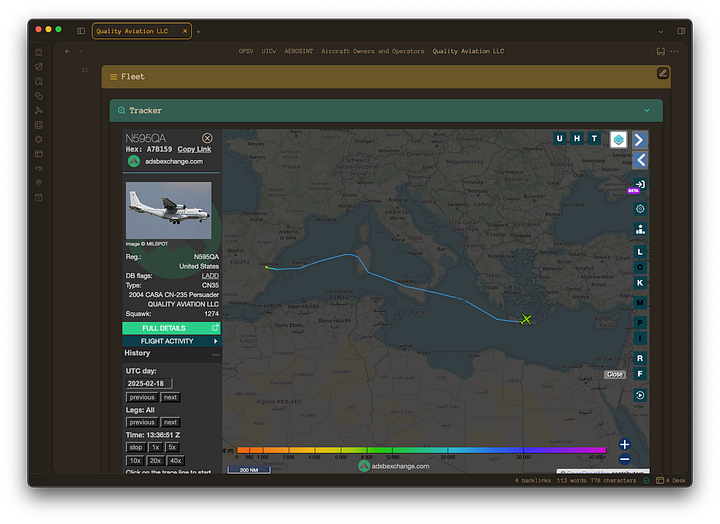Screen dimensions: 720x524
Task: Open the calendar panel icon in left sidebar
Action: [39, 154]
